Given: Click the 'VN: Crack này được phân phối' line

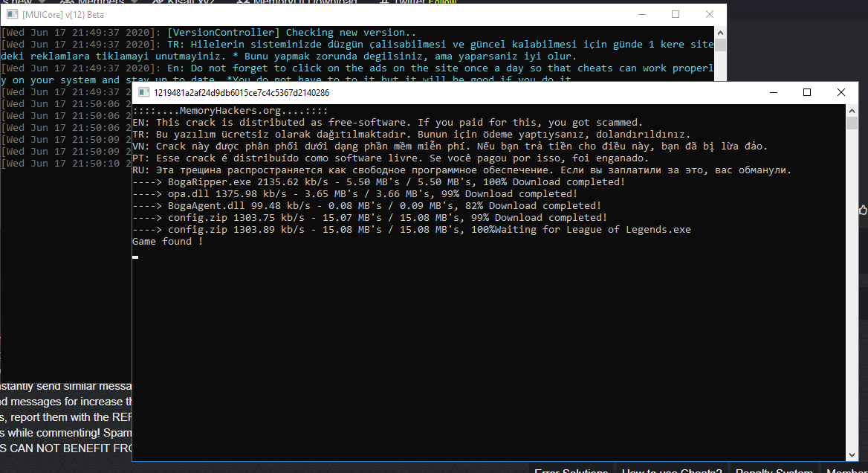Looking at the screenshot, I should 450,147.
